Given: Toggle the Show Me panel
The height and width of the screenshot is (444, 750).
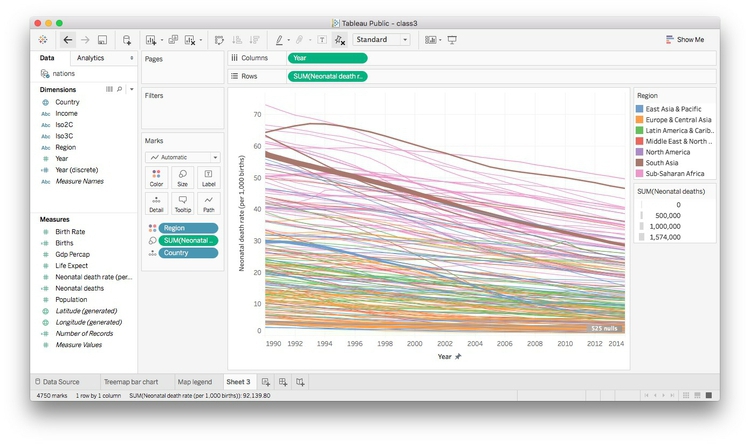Looking at the screenshot, I should coord(685,40).
